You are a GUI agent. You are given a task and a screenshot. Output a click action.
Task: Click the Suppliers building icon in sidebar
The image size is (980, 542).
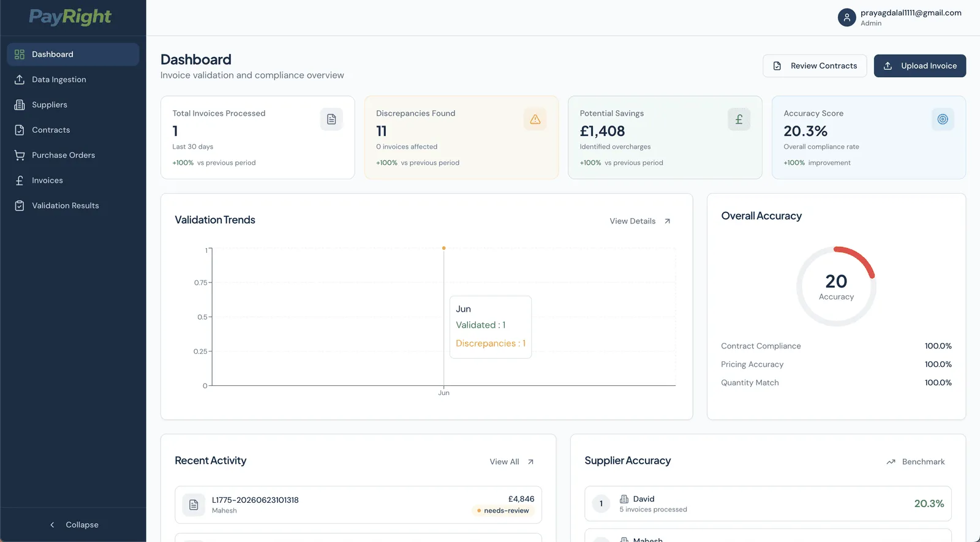[20, 105]
